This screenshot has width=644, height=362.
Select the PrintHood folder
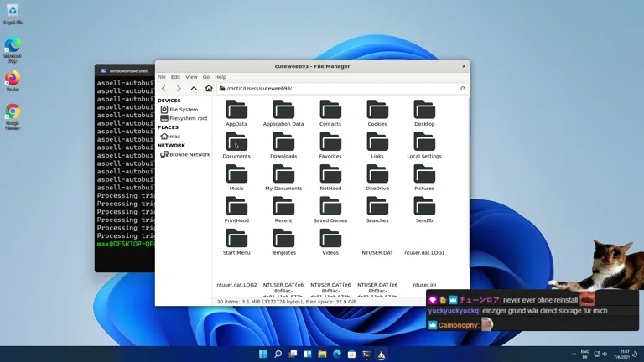tap(236, 209)
